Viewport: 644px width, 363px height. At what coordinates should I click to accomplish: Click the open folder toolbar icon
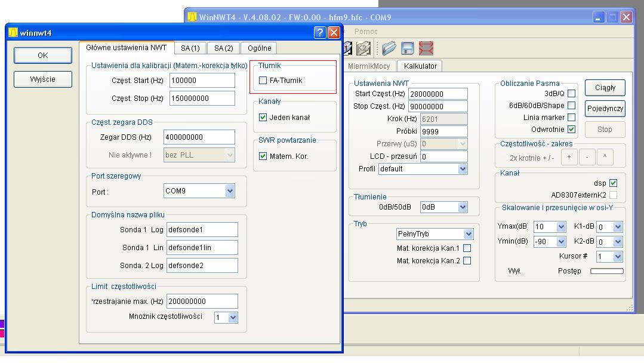pyautogui.click(x=389, y=48)
